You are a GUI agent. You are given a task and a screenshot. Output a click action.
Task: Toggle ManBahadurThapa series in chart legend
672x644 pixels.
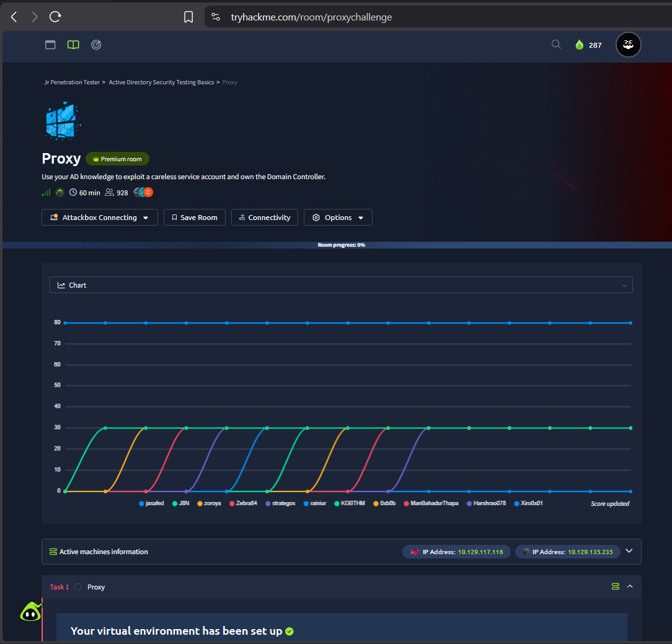click(431, 503)
